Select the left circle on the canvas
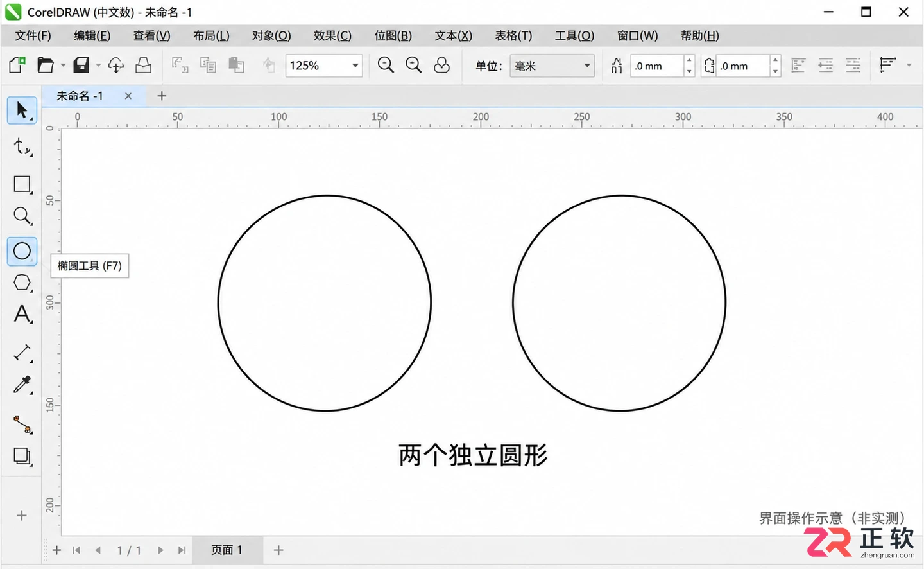 click(x=325, y=303)
